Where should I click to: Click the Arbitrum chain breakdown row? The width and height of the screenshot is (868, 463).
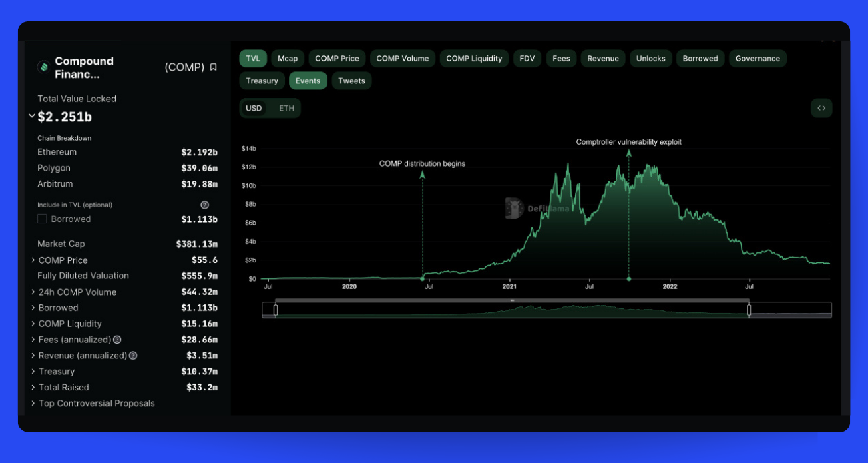pyautogui.click(x=128, y=184)
